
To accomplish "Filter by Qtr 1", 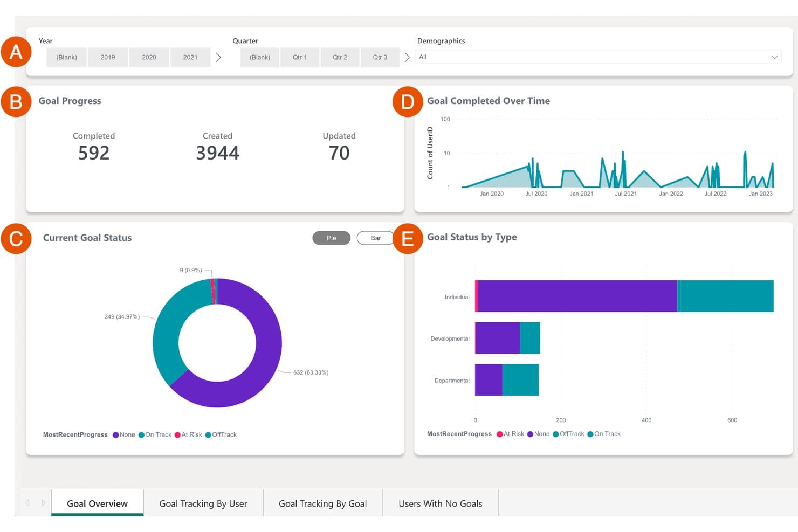I will point(300,57).
